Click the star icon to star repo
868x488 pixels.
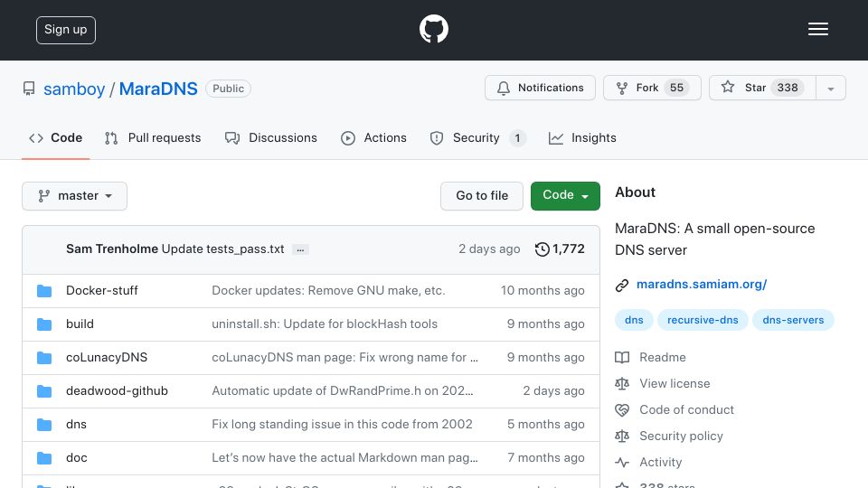coord(727,87)
